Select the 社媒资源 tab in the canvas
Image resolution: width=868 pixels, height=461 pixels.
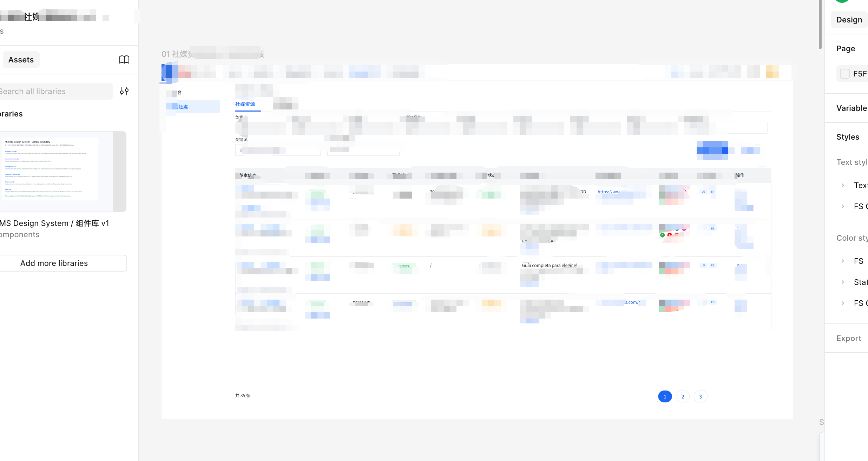click(x=245, y=104)
